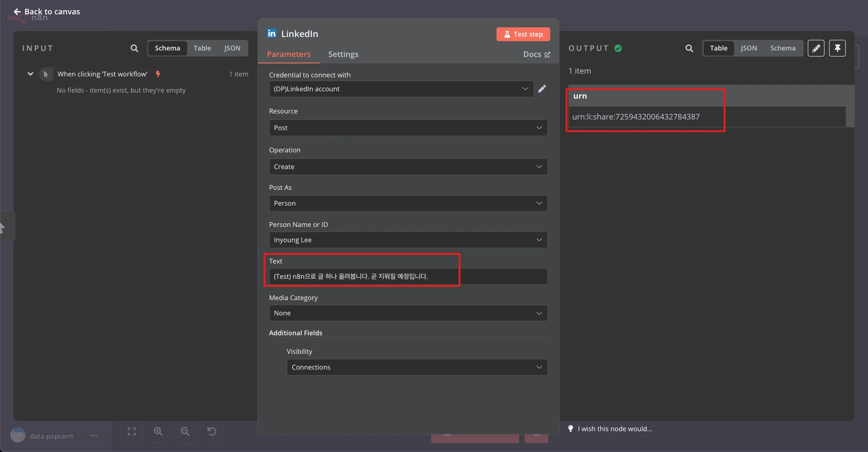Reset canvas zoom icon
This screenshot has height=452, width=868.
click(x=212, y=432)
